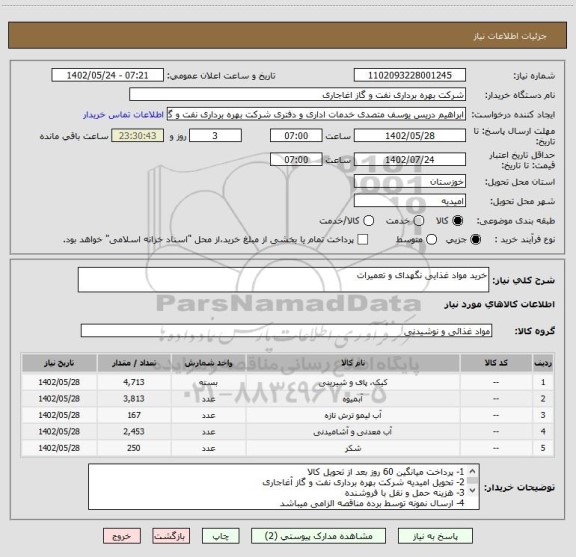
Task: Select the خدمت radio button
Action: point(419,220)
